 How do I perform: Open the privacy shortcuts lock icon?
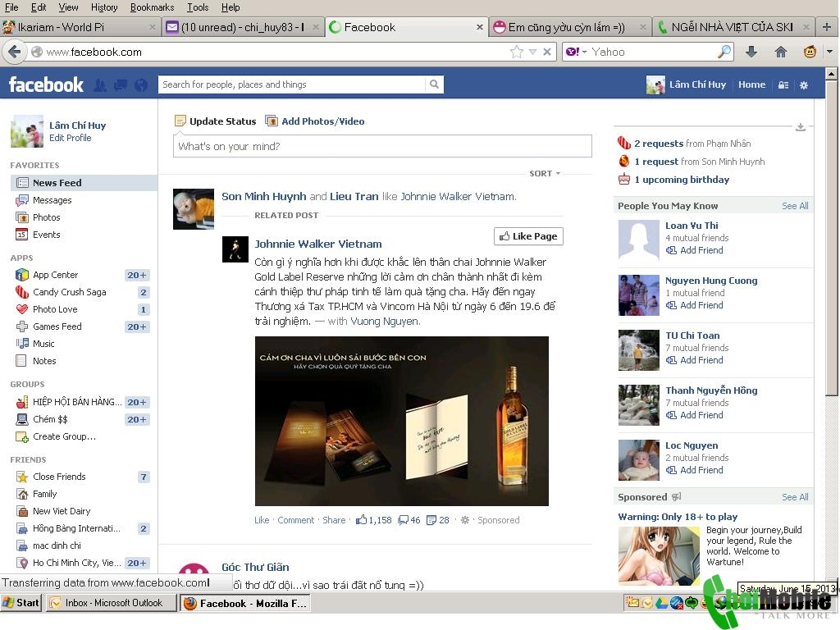[x=783, y=85]
